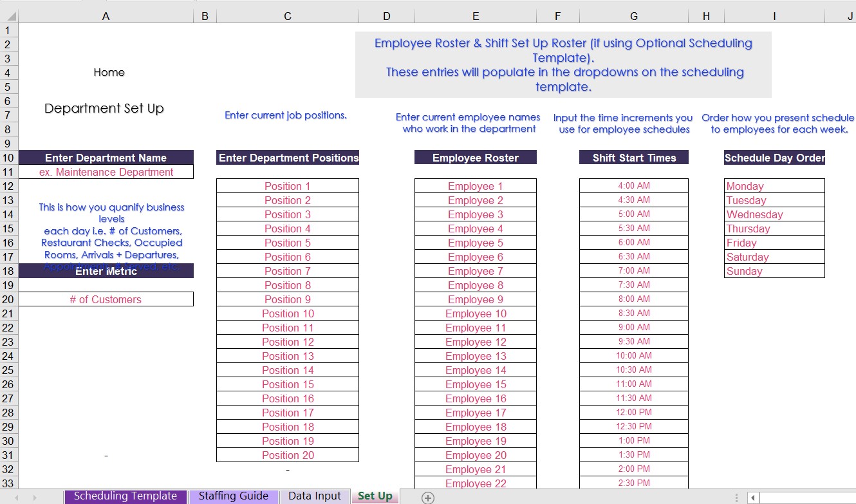Select the Position 20 cell
This screenshot has width=856, height=504.
tap(288, 455)
